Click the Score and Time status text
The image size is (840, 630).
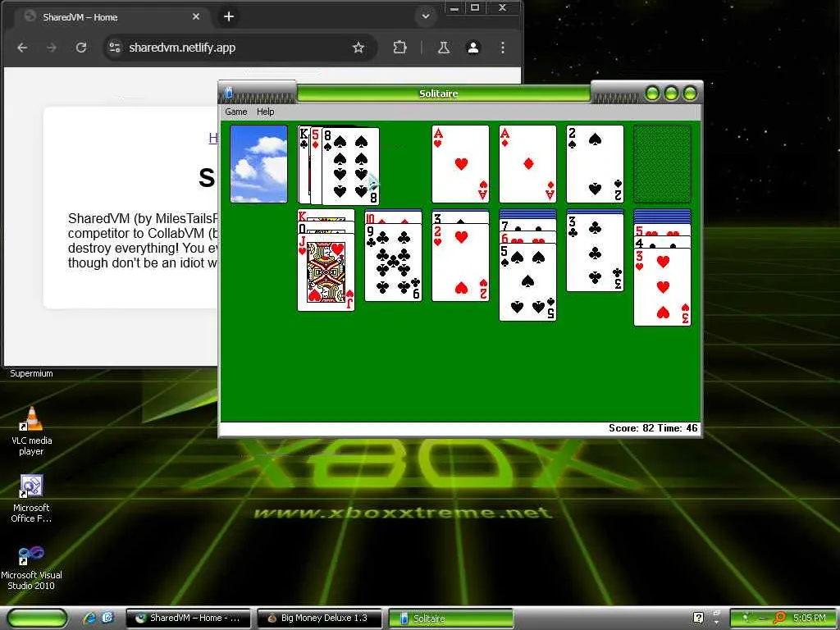click(653, 428)
